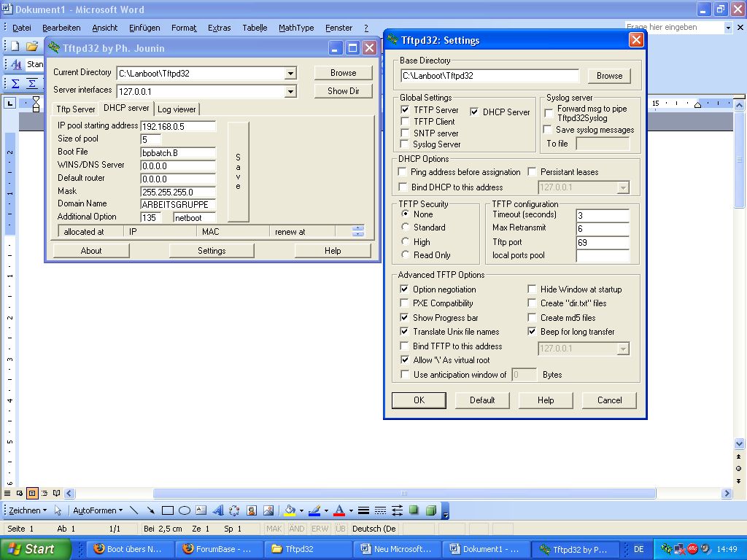Image resolution: width=747 pixels, height=560 pixels.
Task: Open the Zeichnen drawing menu
Action: [x=28, y=510]
